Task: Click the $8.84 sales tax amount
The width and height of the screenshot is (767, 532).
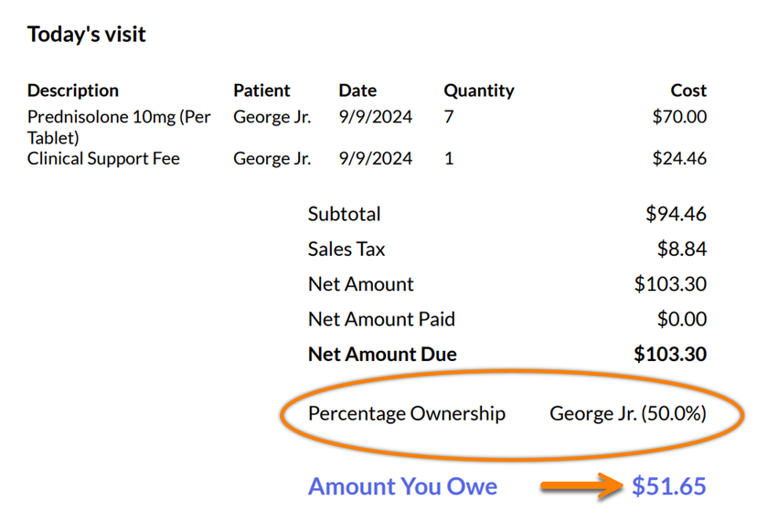Action: 681,249
